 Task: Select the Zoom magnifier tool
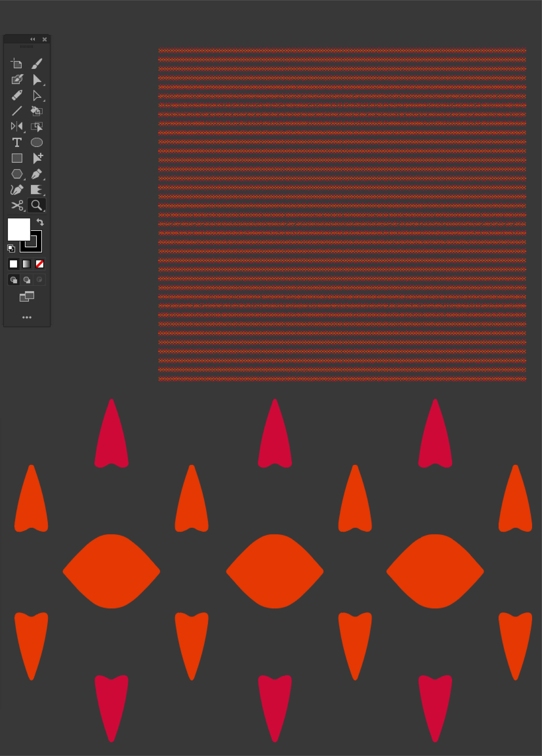(x=36, y=206)
